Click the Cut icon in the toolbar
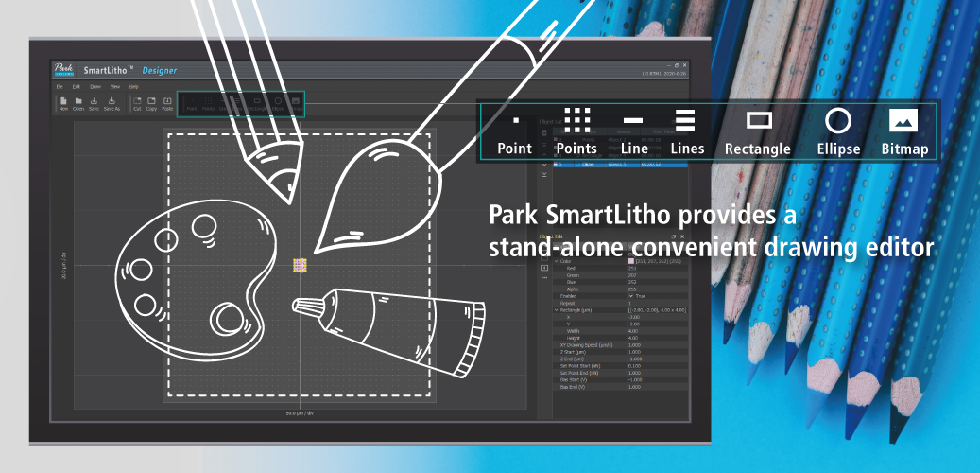This screenshot has height=473, width=980. [137, 100]
